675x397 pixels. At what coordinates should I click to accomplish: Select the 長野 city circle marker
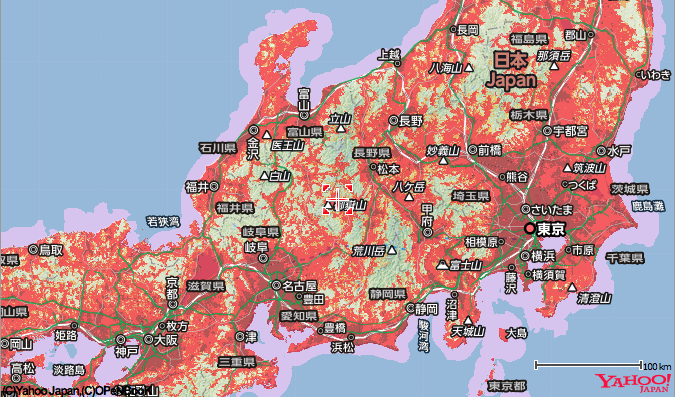coord(393,121)
